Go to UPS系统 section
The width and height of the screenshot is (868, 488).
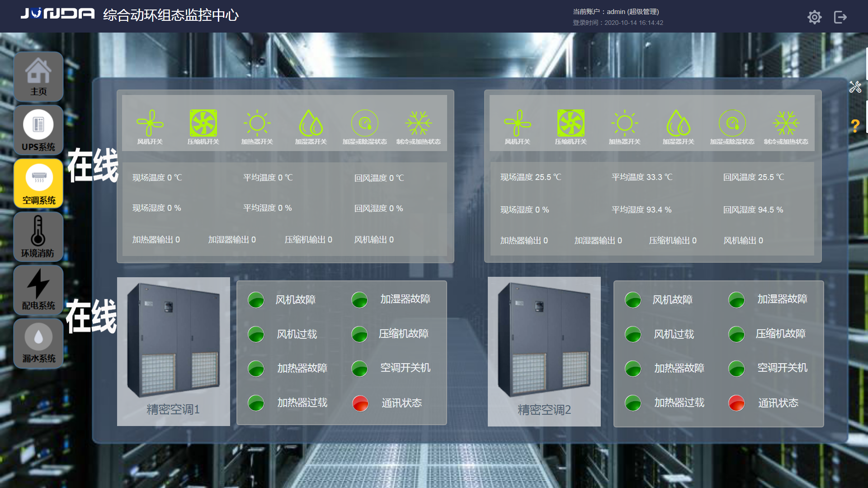click(38, 130)
